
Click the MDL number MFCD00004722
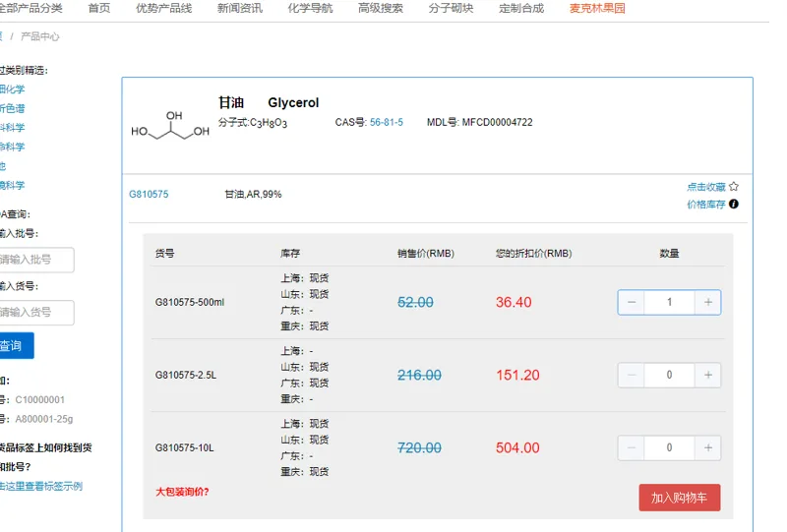(497, 122)
